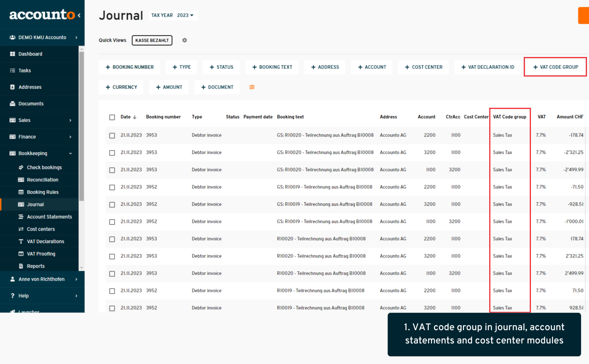Click the Cost centers arrows icon
Screen dimensions: 589x364
pyautogui.click(x=21, y=229)
